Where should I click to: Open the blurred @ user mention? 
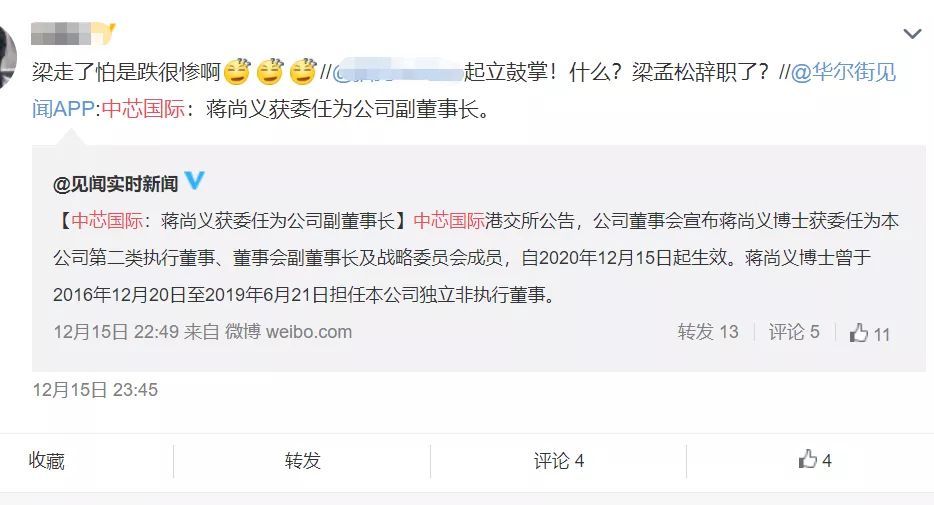pos(397,72)
